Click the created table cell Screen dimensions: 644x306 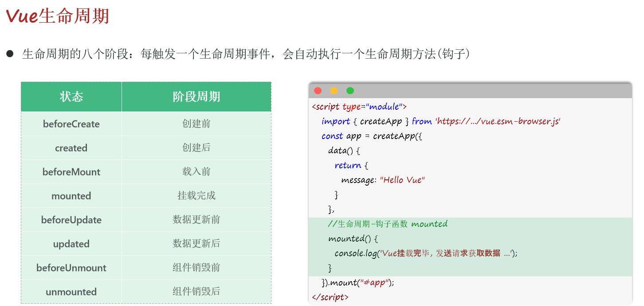pyautogui.click(x=71, y=148)
